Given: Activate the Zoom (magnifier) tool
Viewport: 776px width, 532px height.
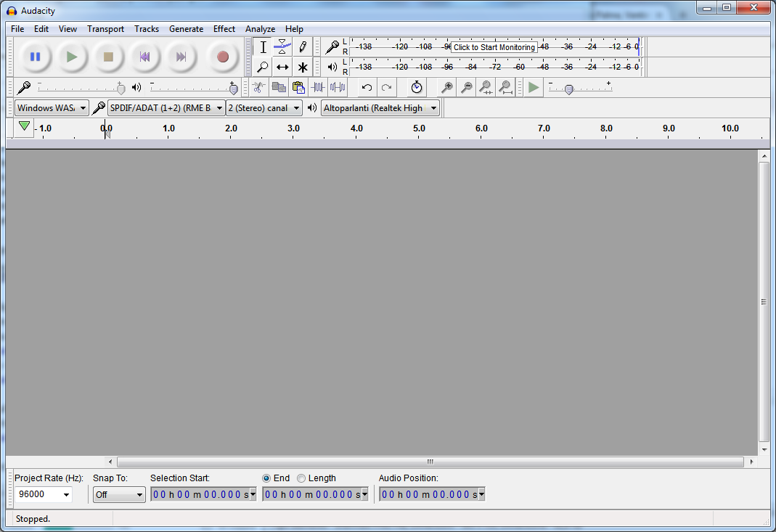Looking at the screenshot, I should (x=263, y=67).
